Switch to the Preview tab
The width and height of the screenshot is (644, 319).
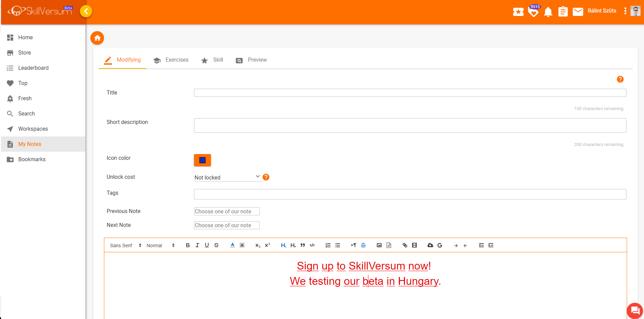point(252,60)
